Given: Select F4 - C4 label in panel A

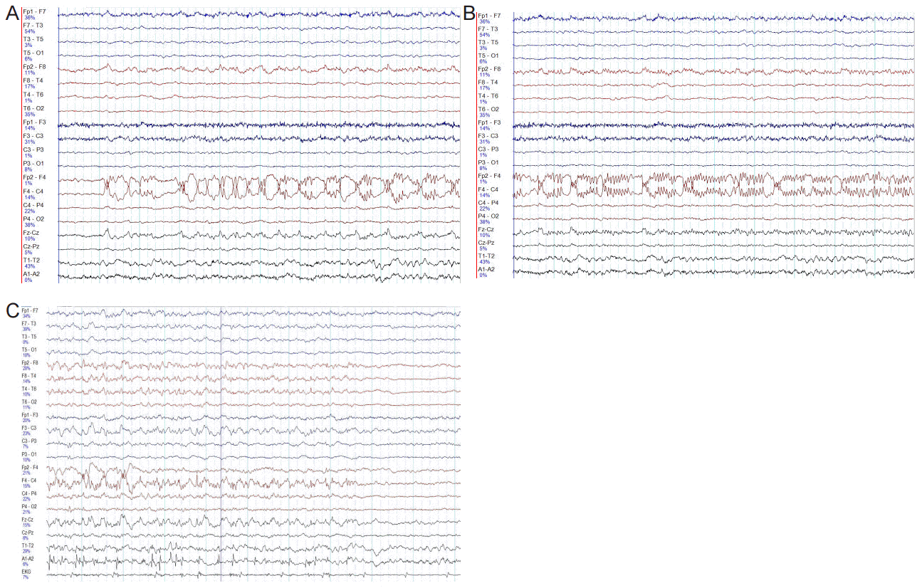Looking at the screenshot, I should click(x=33, y=191).
